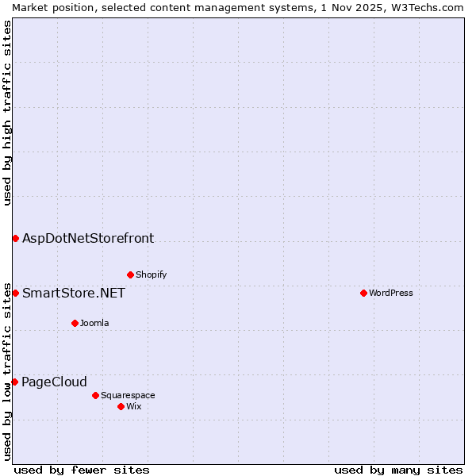Image resolution: width=476 pixels, height=476 pixels.
Task: Click the red diamond next to Shopify
Action: [x=130, y=274]
